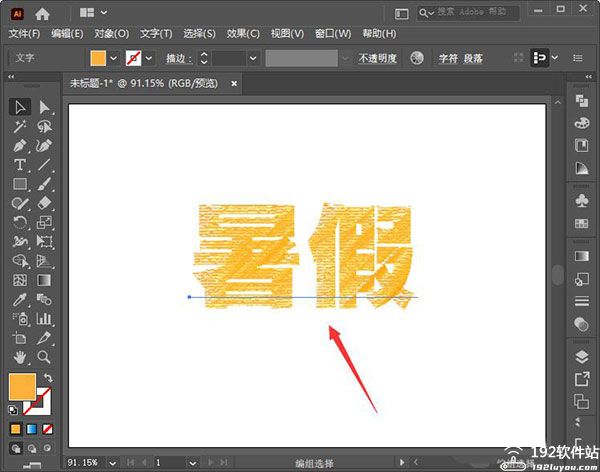Expand the fill color dropdown in control bar

point(113,59)
